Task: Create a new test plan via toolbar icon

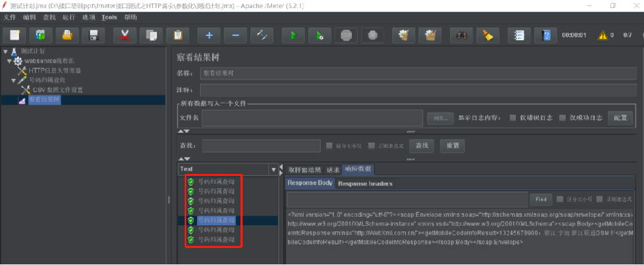Action: tap(15, 35)
